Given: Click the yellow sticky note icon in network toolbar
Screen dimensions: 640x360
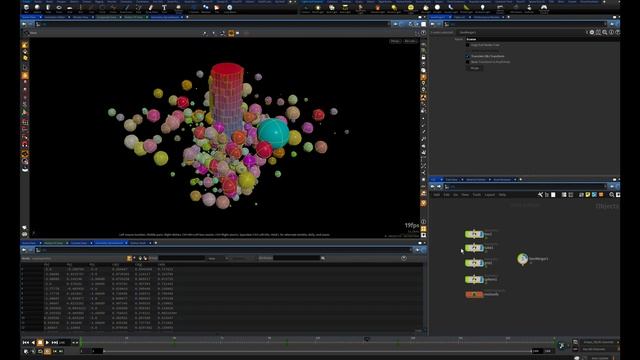Looking at the screenshot, I should 588,195.
